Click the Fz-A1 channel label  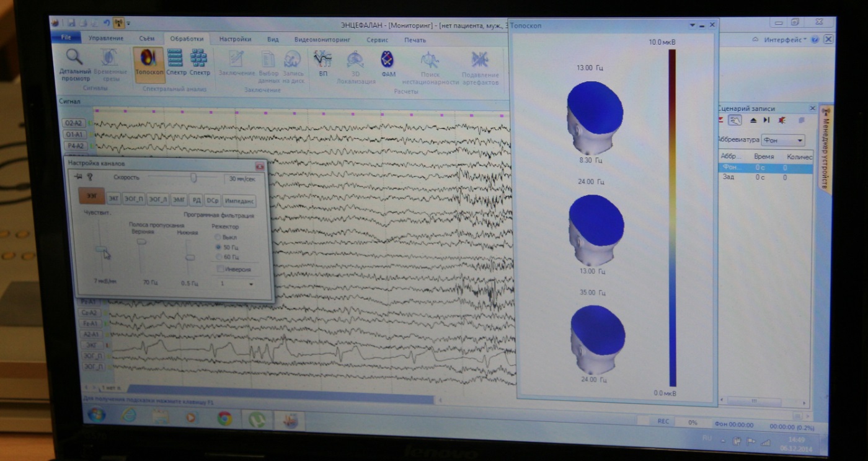(x=90, y=323)
